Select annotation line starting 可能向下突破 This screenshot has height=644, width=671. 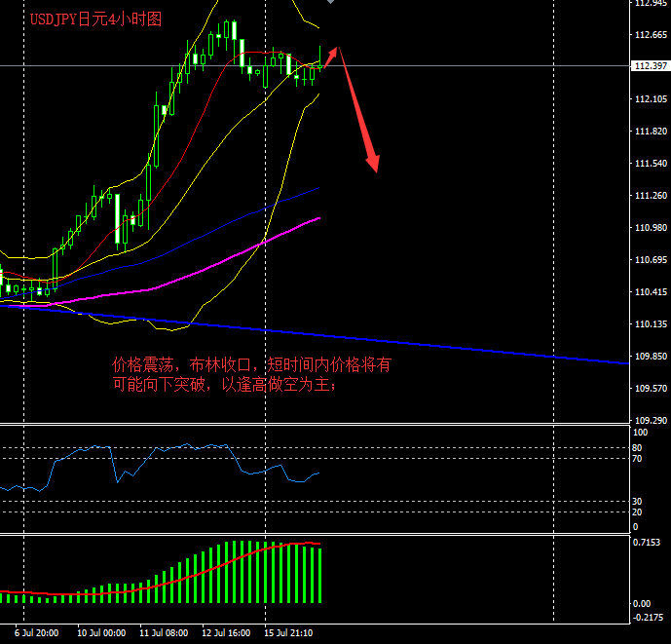click(x=225, y=384)
